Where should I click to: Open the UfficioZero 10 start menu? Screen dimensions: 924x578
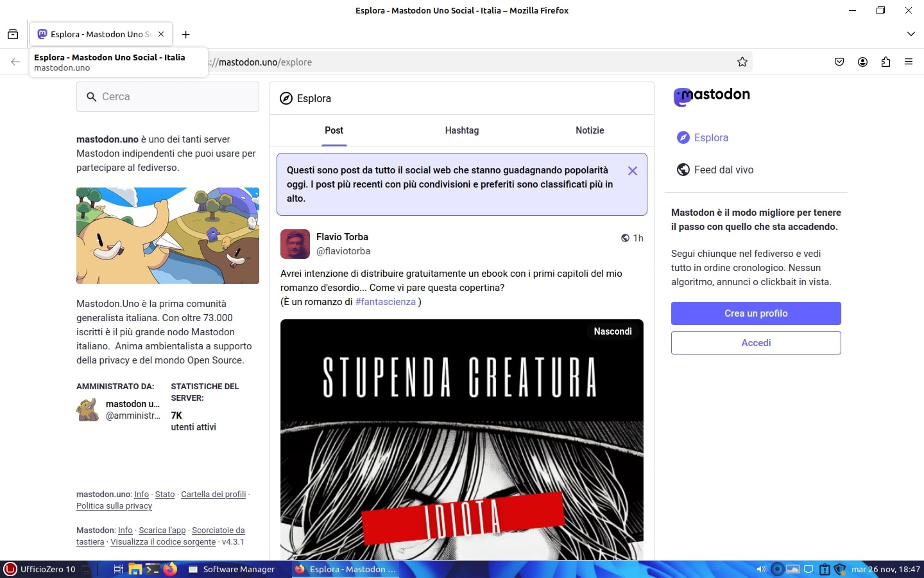point(40,569)
